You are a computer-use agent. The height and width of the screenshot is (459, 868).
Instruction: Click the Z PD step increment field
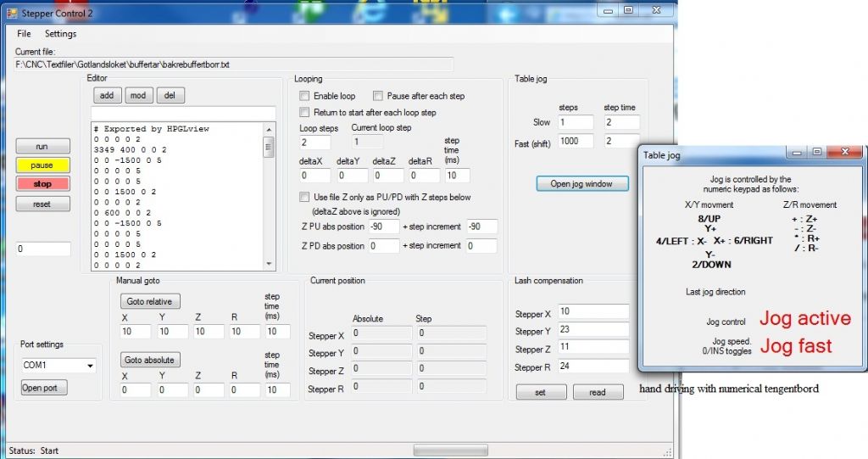(x=481, y=246)
